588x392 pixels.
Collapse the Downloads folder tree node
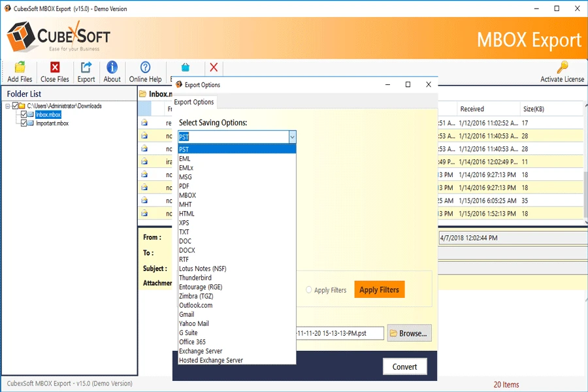coord(8,105)
